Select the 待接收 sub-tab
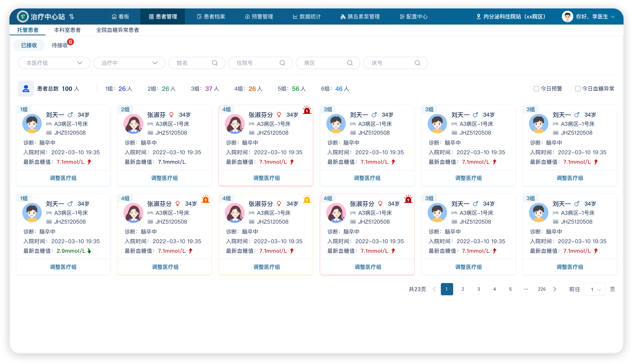Screen dimensions: 633x364 tap(60, 45)
